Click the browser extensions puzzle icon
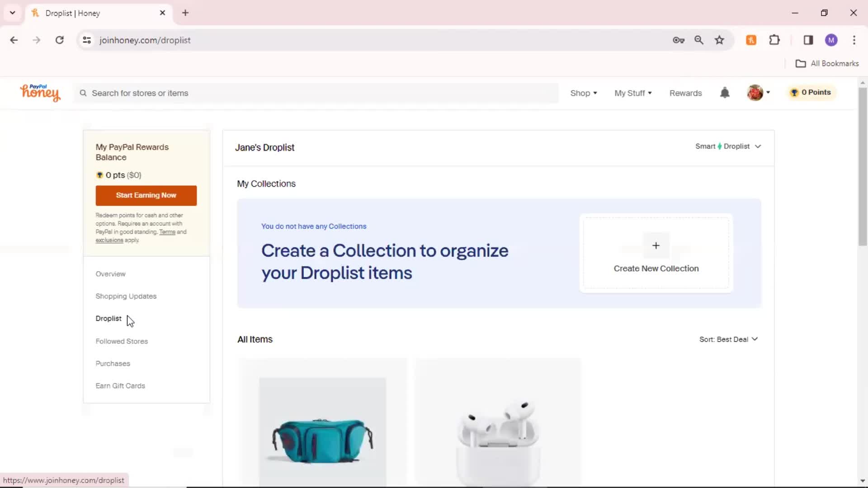The height and width of the screenshot is (488, 868). click(774, 40)
